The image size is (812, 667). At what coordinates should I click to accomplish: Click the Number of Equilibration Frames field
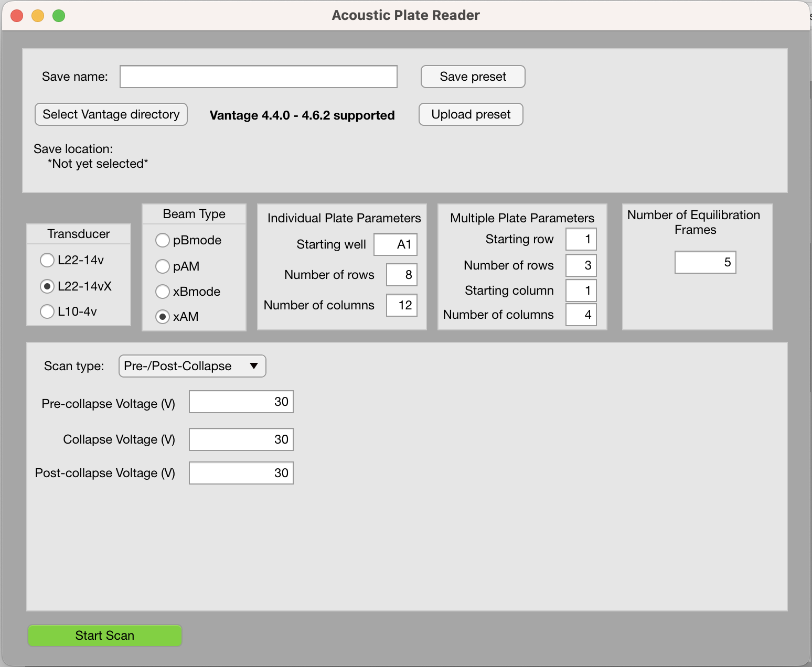pyautogui.click(x=705, y=262)
